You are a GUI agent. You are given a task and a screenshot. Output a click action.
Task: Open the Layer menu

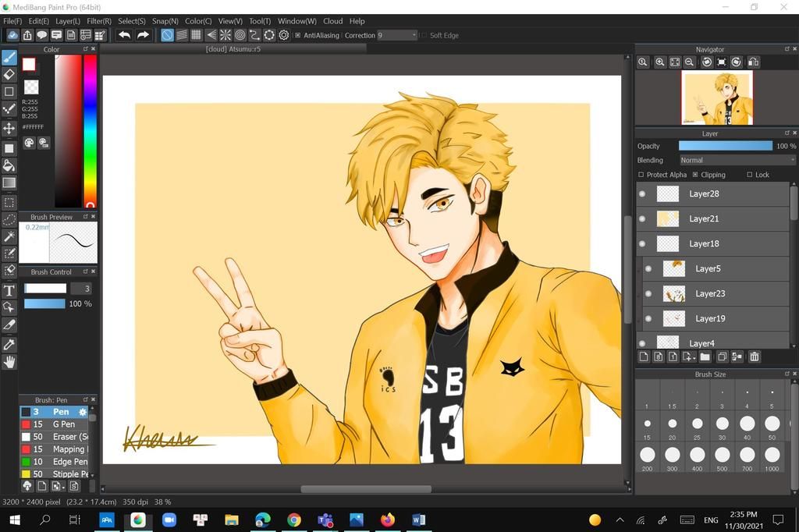click(x=68, y=21)
